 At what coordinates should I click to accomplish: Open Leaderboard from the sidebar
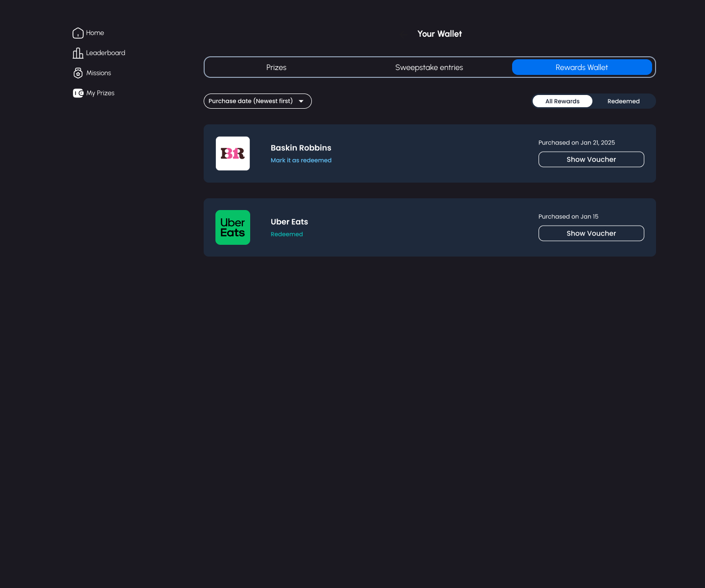tap(99, 53)
